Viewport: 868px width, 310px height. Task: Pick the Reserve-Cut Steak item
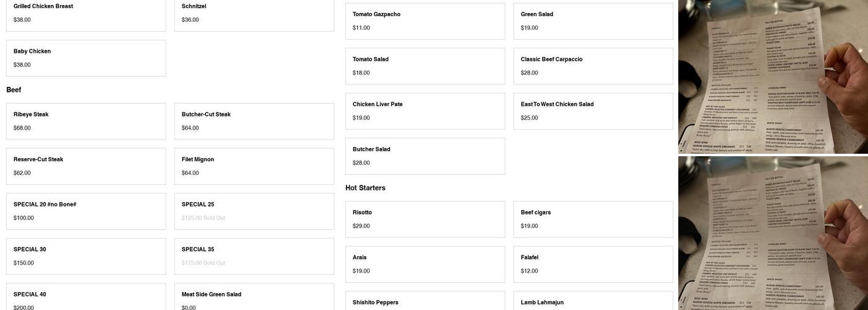pos(86,166)
